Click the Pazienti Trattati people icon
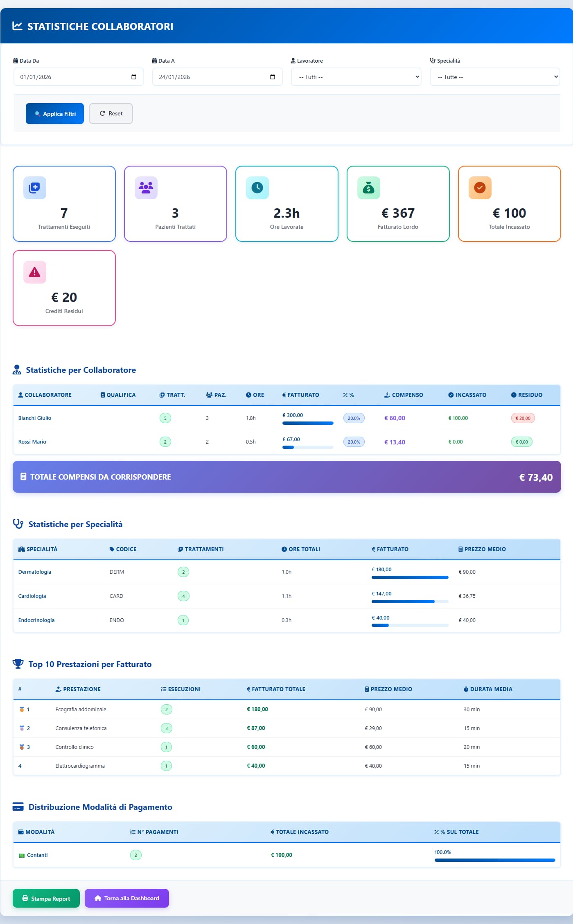 (x=146, y=188)
